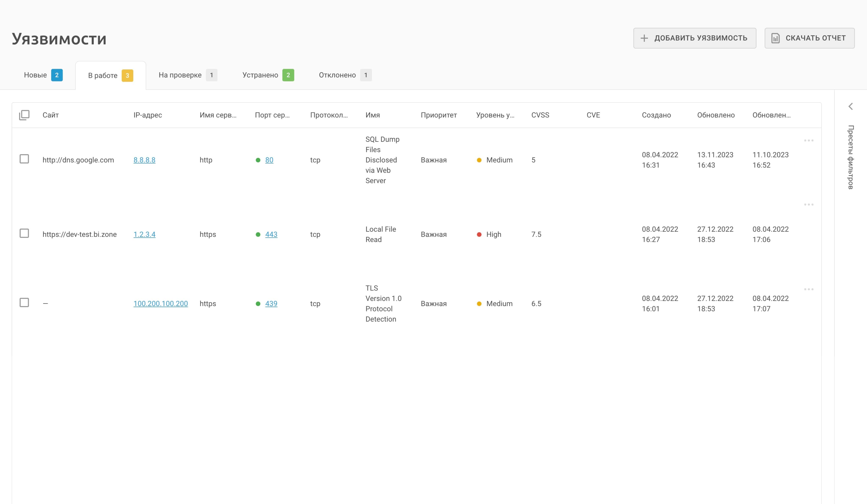Click the select-all rows icon in table header
The image size is (867, 504).
(x=24, y=115)
